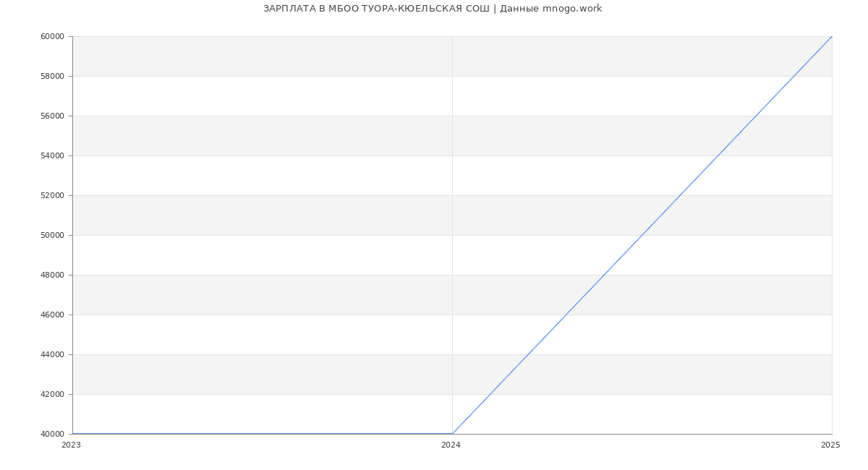Click the 46000 y-axis label
Screen dimensions: 868x470
point(53,315)
